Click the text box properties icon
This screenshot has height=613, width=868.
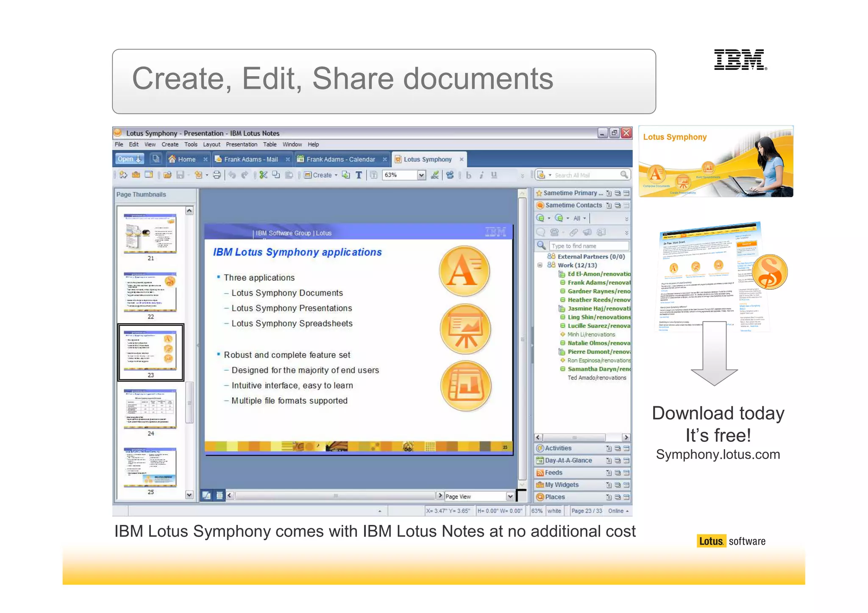(373, 175)
